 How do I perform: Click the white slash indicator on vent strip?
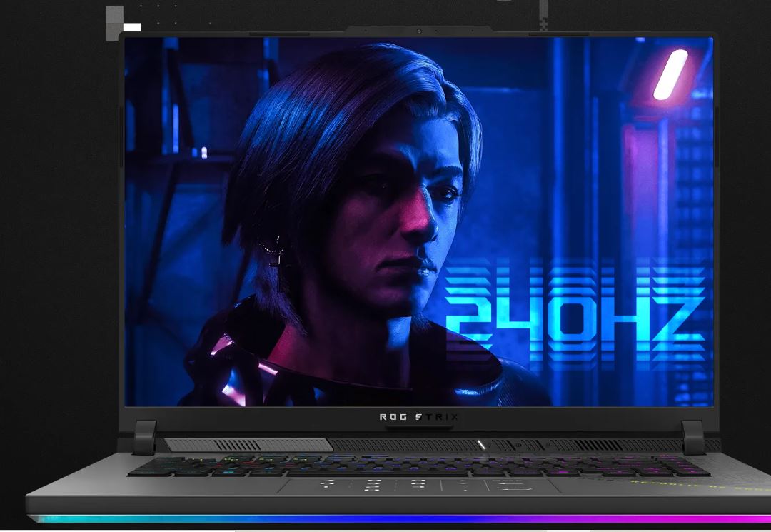(x=481, y=445)
